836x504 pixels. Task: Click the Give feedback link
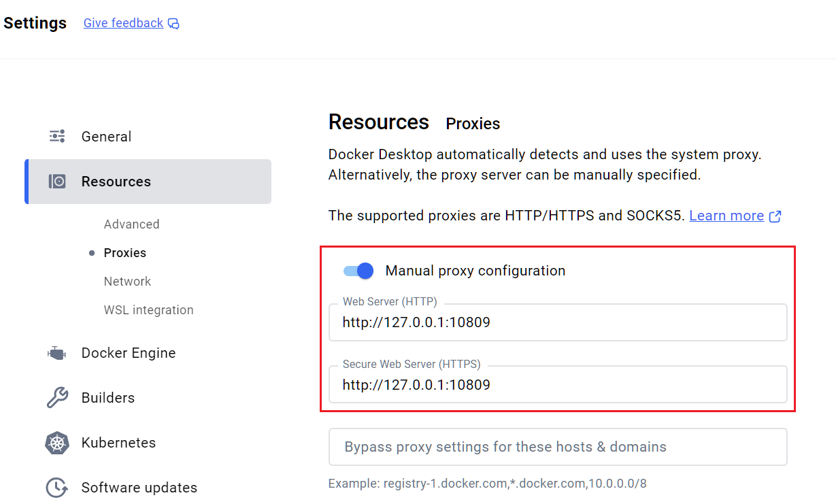pyautogui.click(x=123, y=23)
